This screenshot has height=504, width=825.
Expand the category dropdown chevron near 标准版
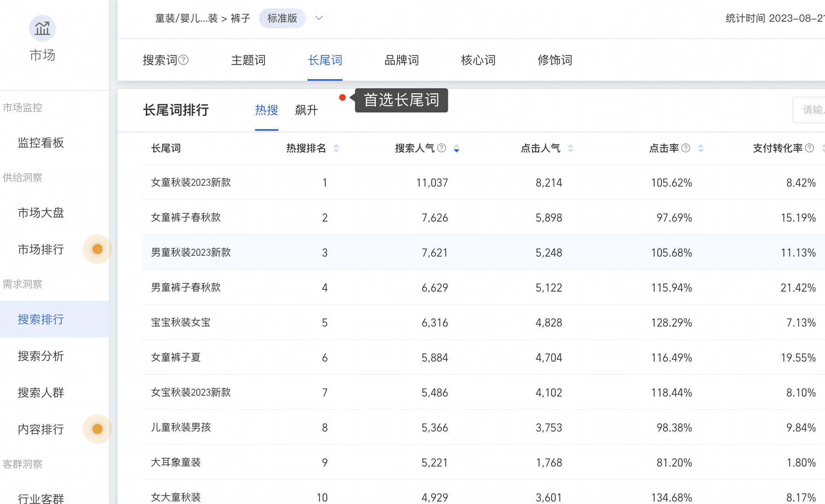point(319,18)
